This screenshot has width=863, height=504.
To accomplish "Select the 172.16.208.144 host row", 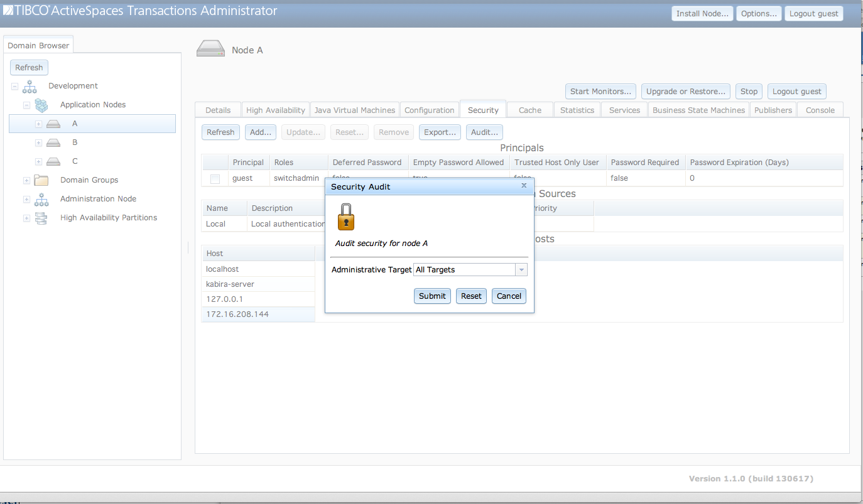I will [x=258, y=314].
